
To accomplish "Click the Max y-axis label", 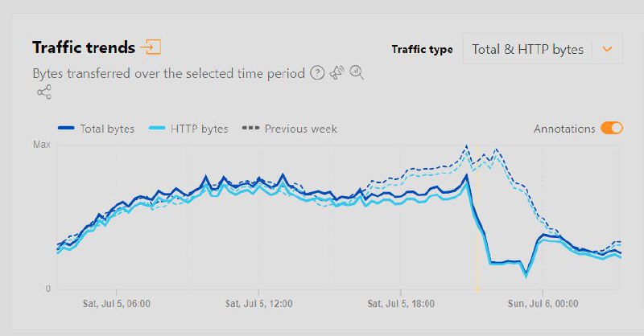I will pyautogui.click(x=42, y=145).
